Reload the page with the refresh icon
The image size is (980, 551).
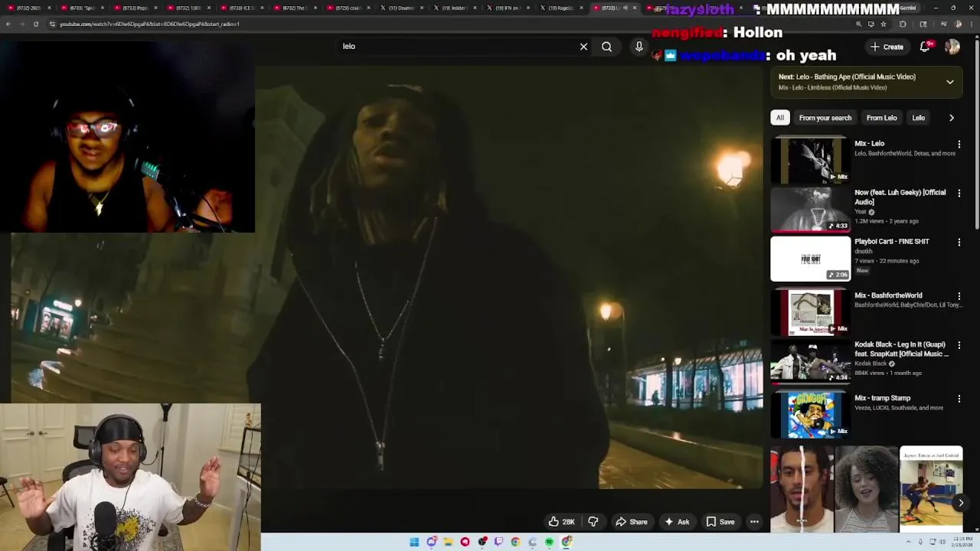pos(35,24)
